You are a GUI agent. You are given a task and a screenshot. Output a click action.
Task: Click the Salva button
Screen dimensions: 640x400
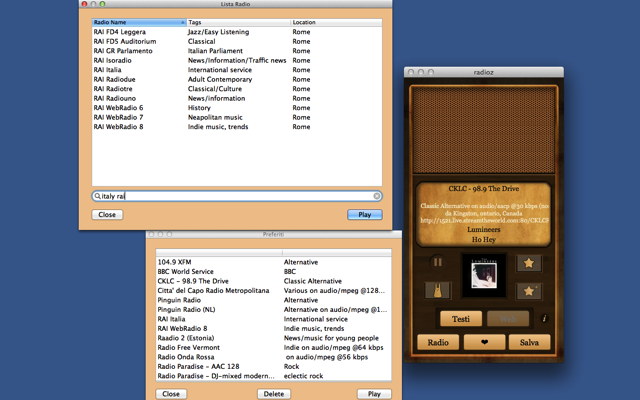point(529,342)
